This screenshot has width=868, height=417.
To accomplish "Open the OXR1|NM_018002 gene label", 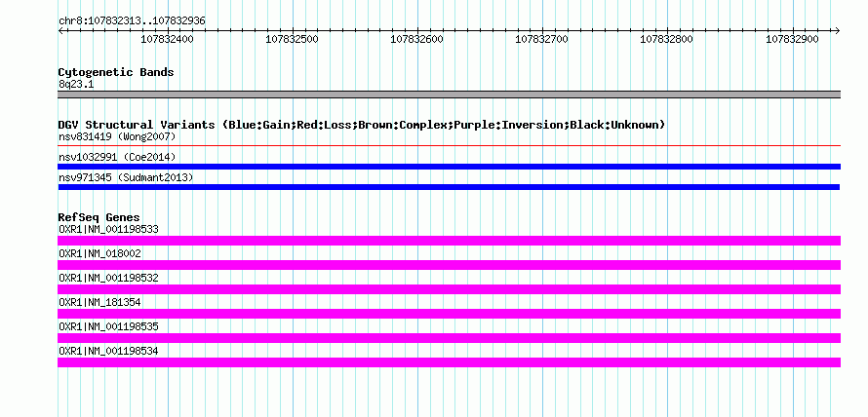I will 99,254.
